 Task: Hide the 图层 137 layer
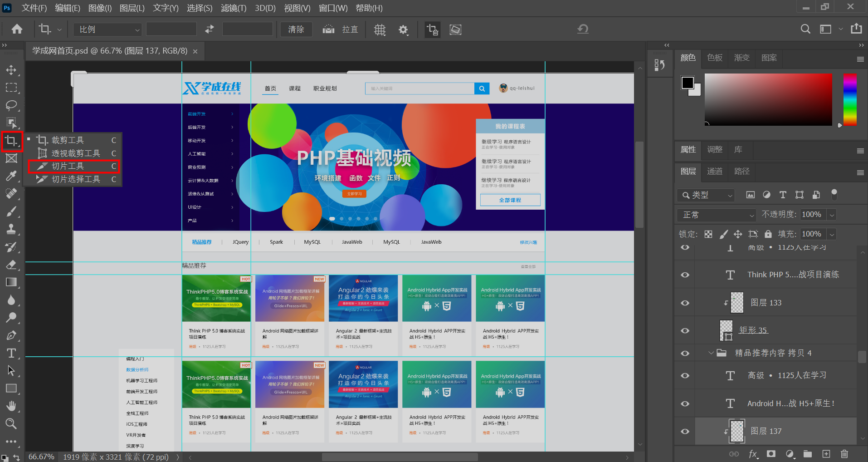685,431
